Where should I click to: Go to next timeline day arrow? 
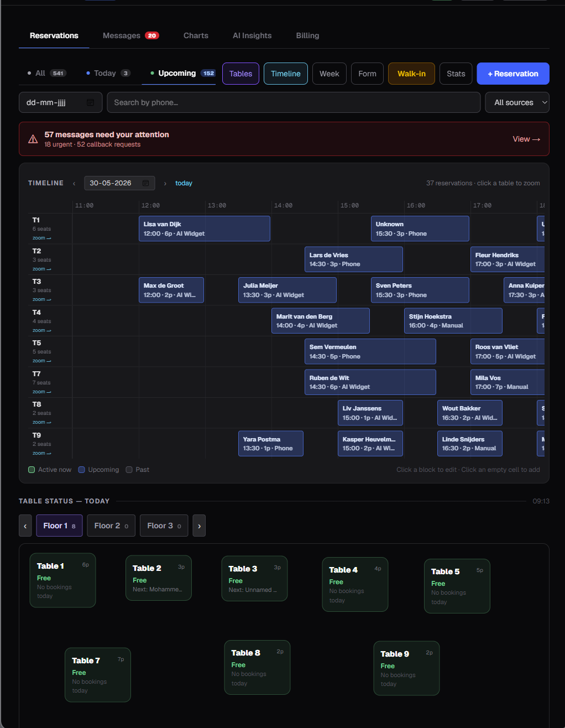165,183
